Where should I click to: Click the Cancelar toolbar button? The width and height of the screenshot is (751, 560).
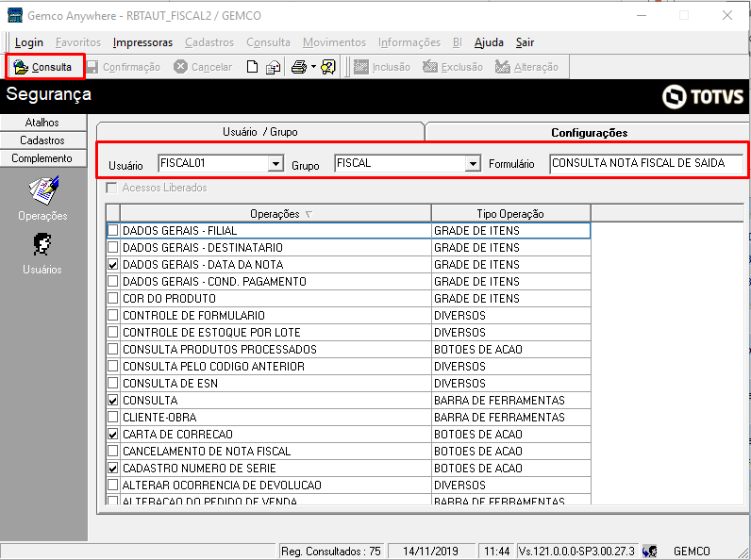coord(203,67)
